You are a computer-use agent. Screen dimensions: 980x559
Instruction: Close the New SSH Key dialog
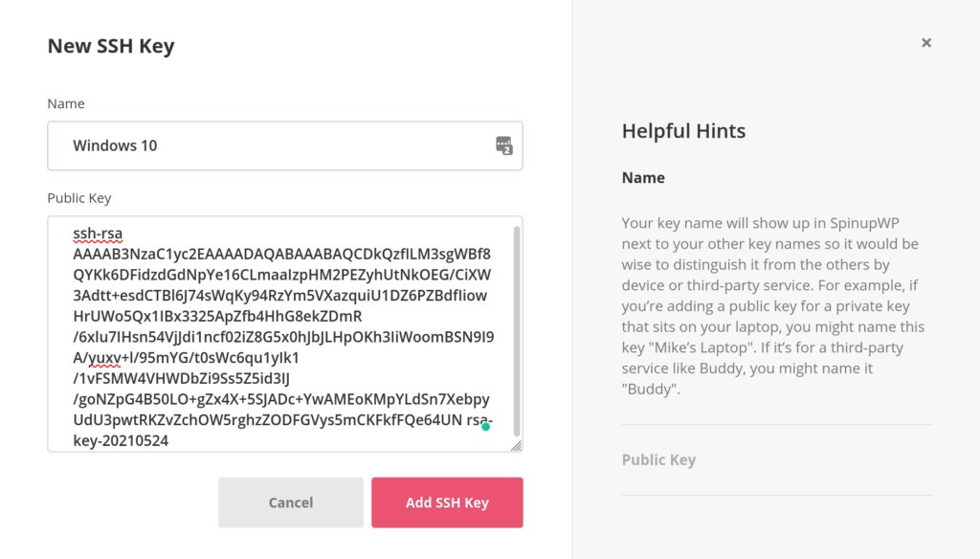[926, 42]
